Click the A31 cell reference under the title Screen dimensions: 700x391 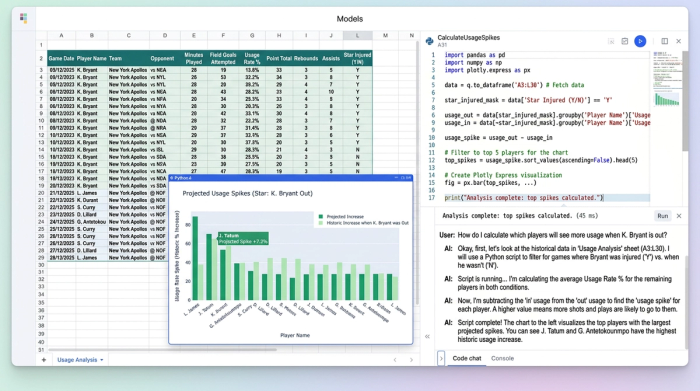(x=442, y=45)
